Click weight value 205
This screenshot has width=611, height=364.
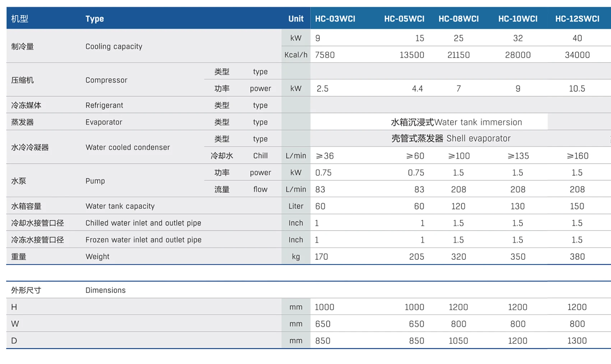click(x=416, y=257)
